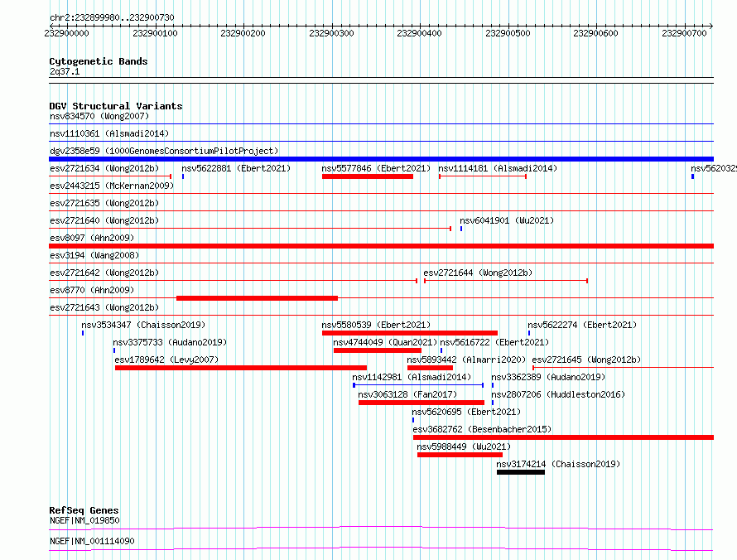Select the red nsv5577846 (Ebert2021) bar

(x=368, y=176)
